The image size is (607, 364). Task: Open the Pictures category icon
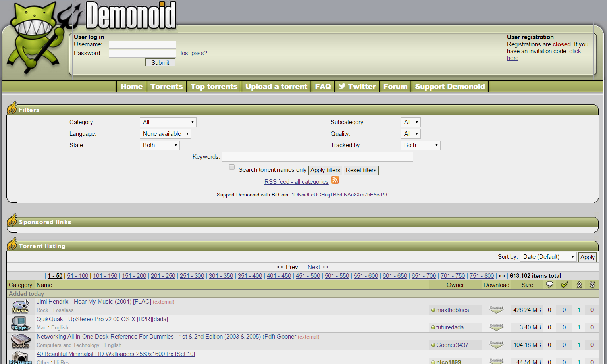20,358
